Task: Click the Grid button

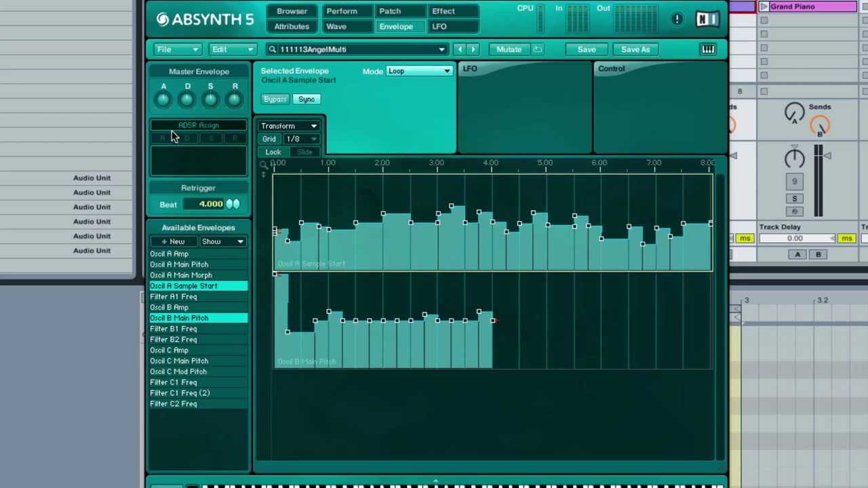Action: (x=270, y=139)
